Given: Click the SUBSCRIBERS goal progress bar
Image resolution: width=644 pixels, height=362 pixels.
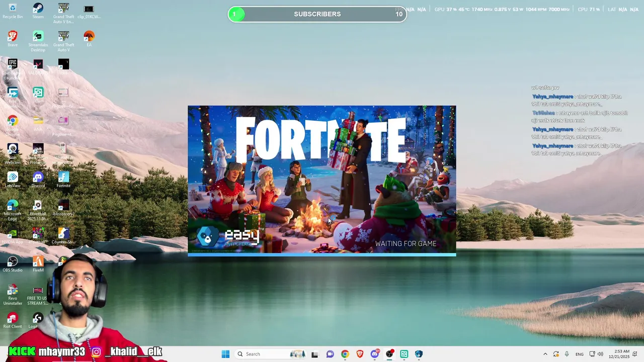Looking at the screenshot, I should 317,14.
